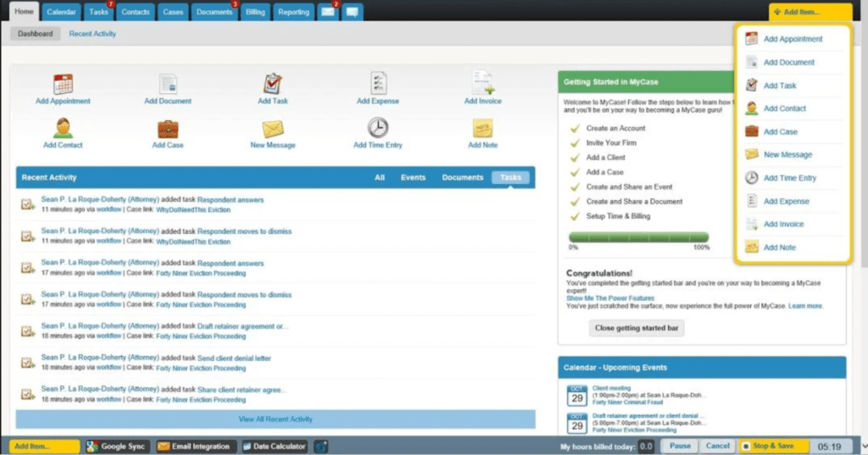Image resolution: width=868 pixels, height=455 pixels.
Task: Open WhyDoINeedThis Eviction case link, first row
Action: coord(193,210)
